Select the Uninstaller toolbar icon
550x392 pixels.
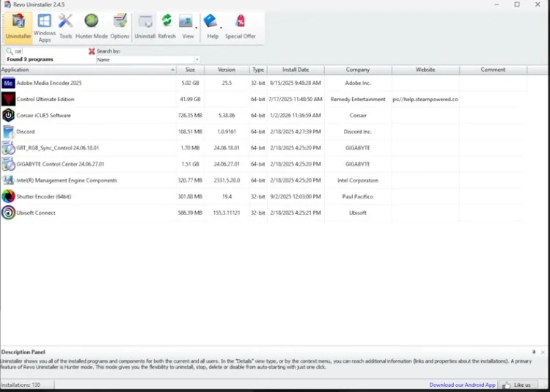point(18,26)
